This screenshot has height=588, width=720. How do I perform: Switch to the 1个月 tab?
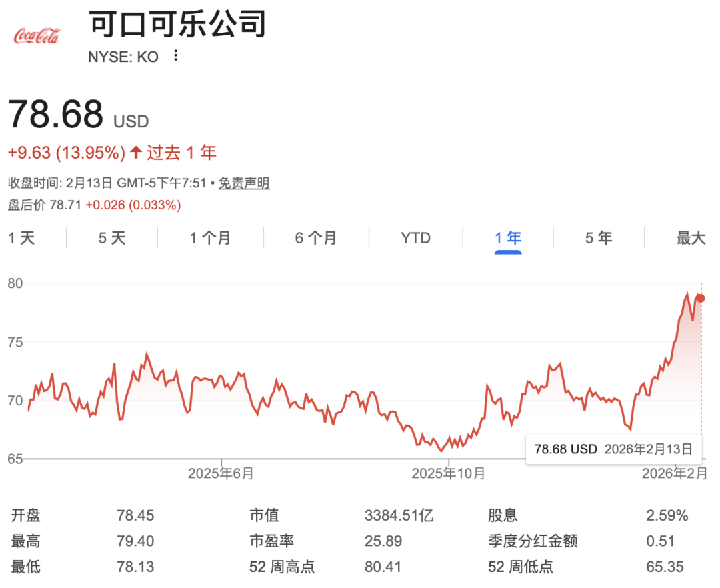(209, 237)
